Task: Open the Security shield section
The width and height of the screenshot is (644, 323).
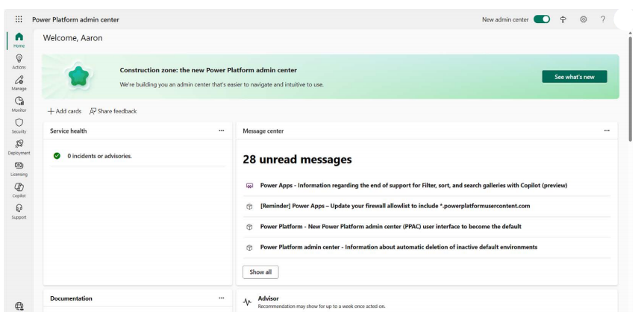Action: pyautogui.click(x=19, y=126)
